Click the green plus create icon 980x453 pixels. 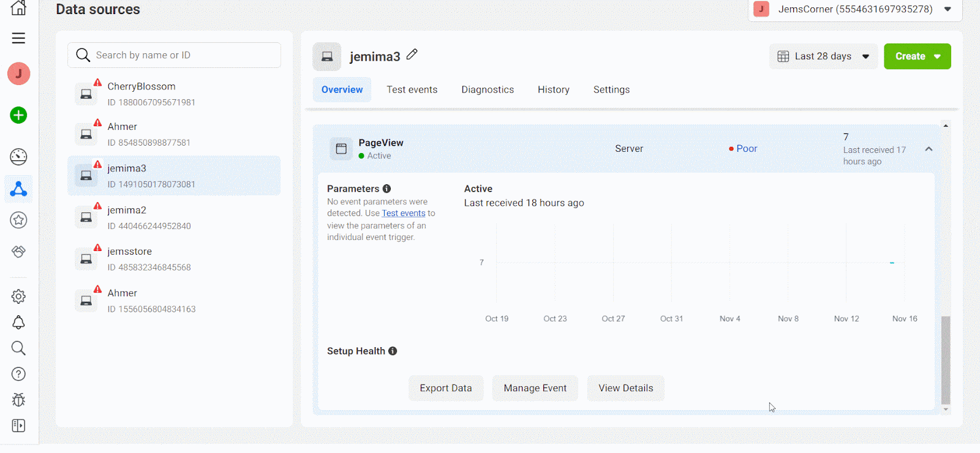[18, 115]
